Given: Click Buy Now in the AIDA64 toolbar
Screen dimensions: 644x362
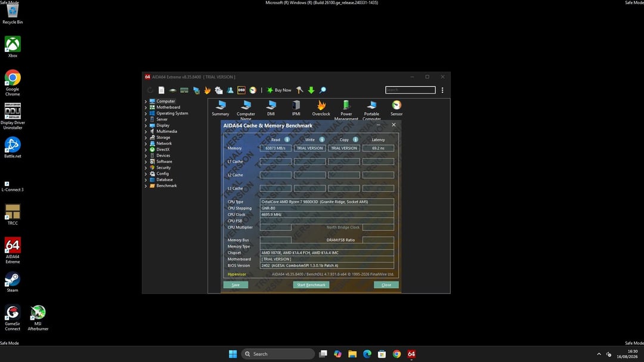Looking at the screenshot, I should click(279, 90).
